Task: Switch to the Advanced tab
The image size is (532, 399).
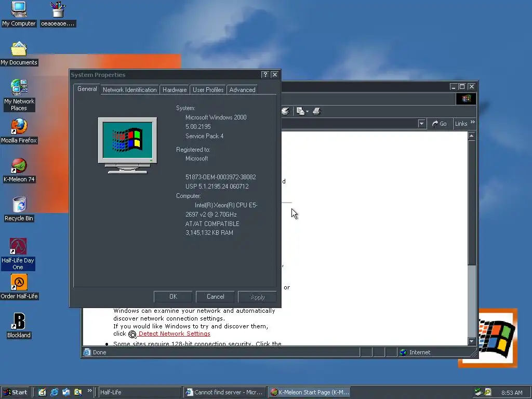Action: [242, 90]
